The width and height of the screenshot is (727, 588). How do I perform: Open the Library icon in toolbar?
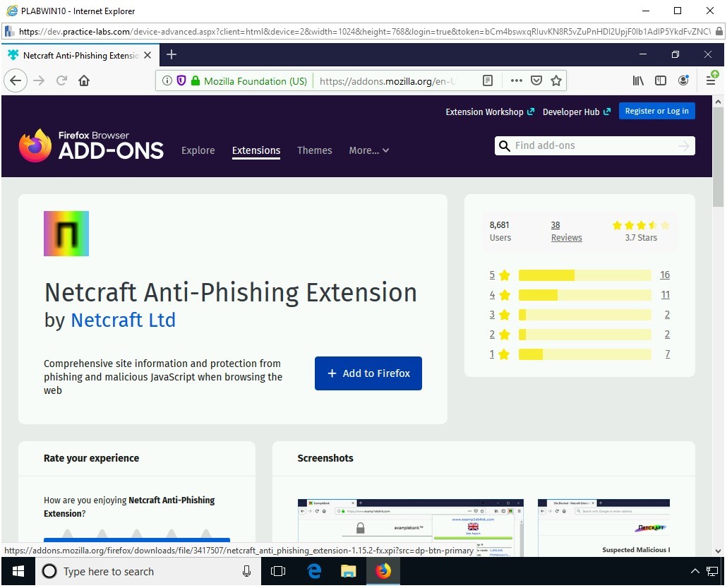[638, 80]
